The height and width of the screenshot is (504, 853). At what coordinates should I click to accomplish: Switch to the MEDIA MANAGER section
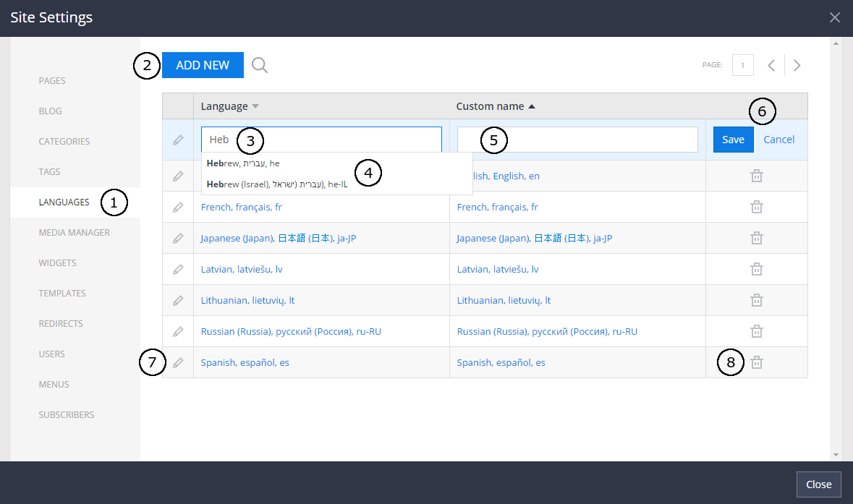coord(74,232)
